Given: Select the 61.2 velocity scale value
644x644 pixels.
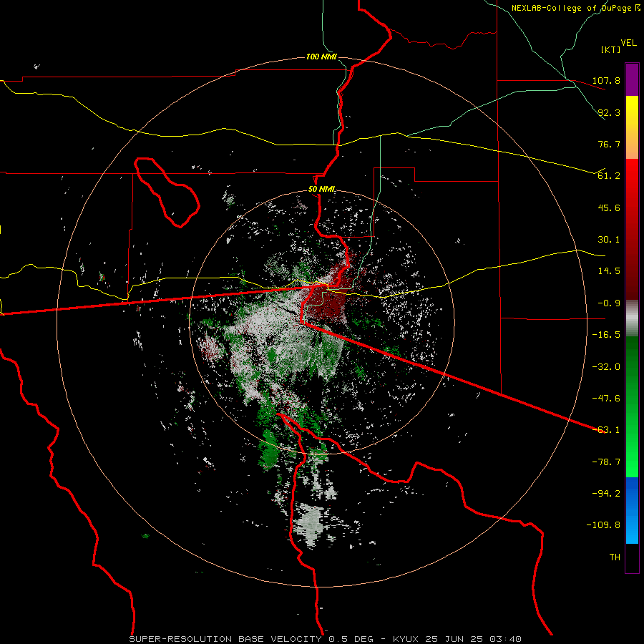Looking at the screenshot, I should (x=609, y=176).
